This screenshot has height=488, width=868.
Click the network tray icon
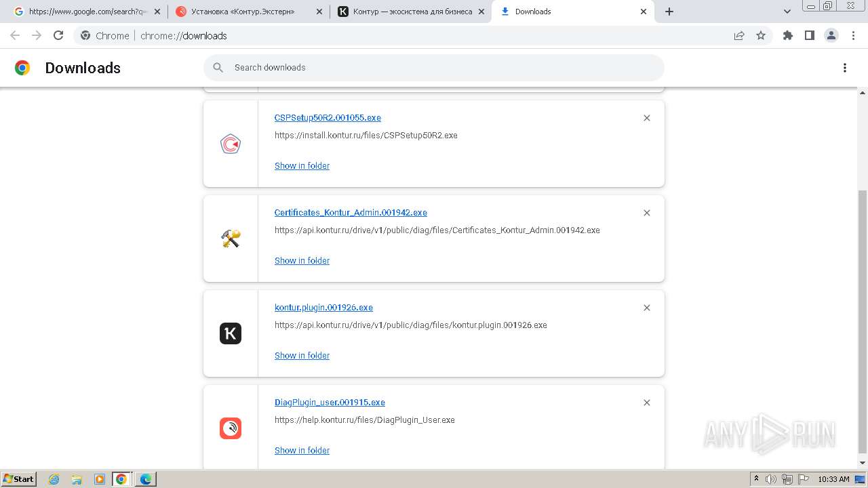pyautogui.click(x=787, y=479)
